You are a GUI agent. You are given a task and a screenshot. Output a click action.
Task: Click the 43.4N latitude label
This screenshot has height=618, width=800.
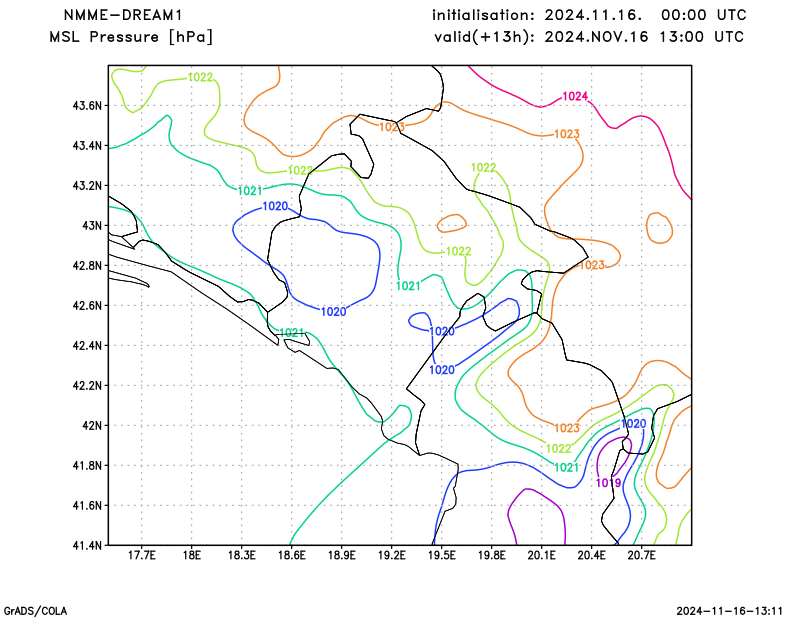88,146
